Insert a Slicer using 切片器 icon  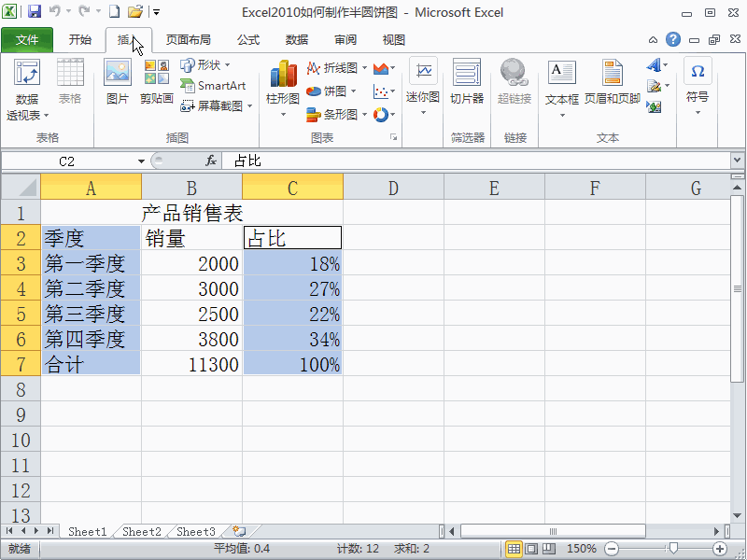pyautogui.click(x=466, y=84)
